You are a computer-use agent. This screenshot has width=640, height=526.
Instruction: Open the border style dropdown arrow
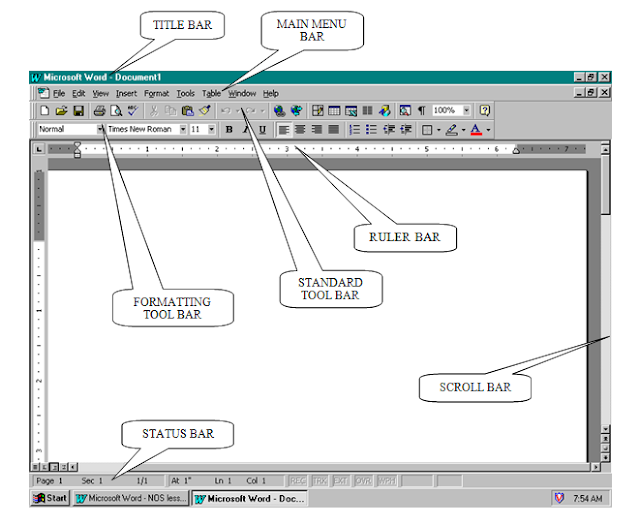[x=439, y=130]
